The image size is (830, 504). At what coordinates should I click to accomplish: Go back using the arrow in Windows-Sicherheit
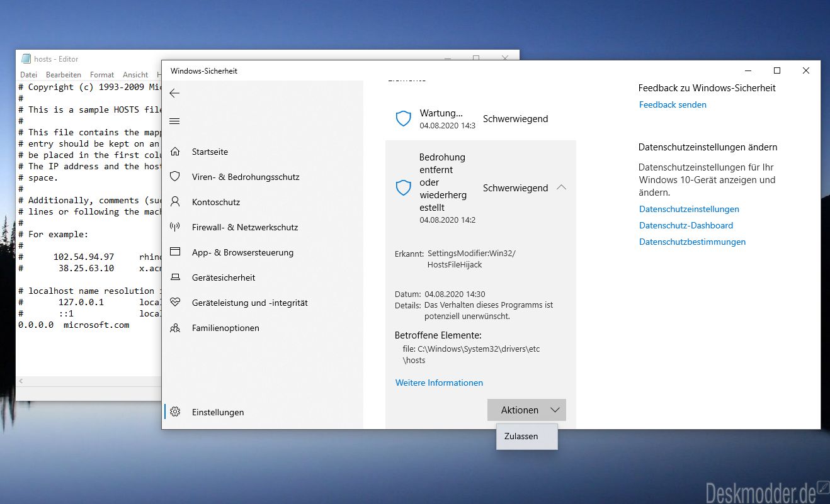[x=174, y=93]
